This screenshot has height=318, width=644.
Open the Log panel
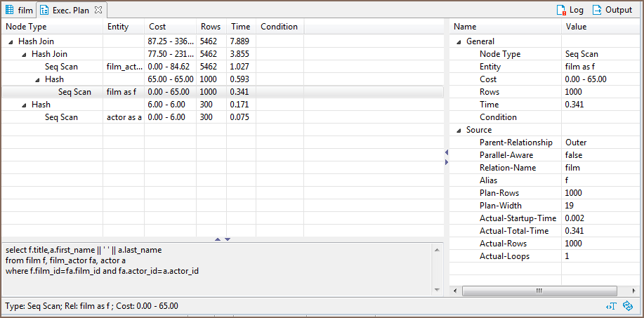click(570, 10)
